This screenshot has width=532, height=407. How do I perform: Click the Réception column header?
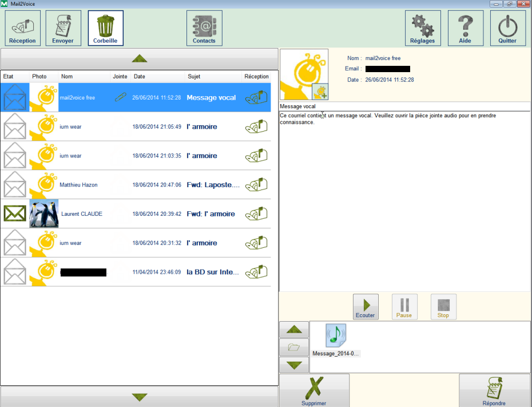coord(256,77)
